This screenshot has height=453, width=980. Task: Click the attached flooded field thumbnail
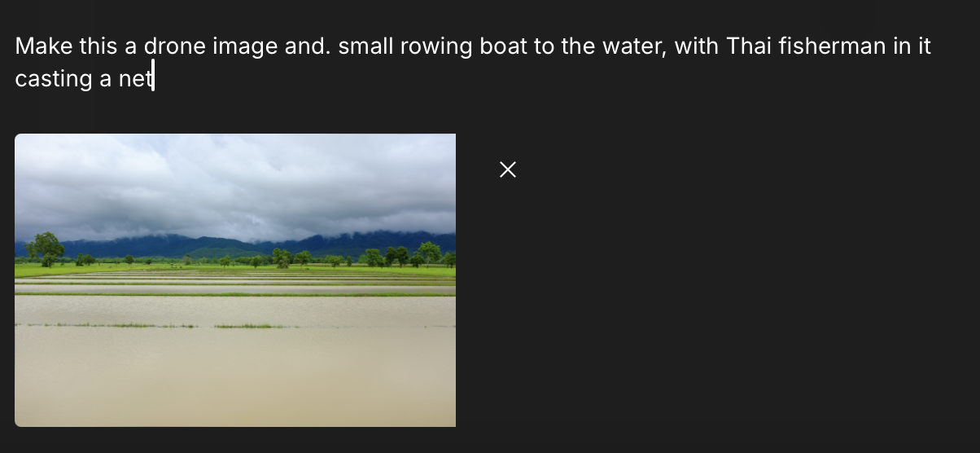(x=235, y=279)
